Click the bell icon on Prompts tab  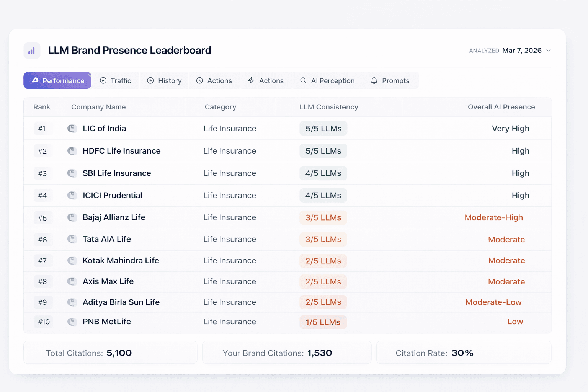pos(374,80)
